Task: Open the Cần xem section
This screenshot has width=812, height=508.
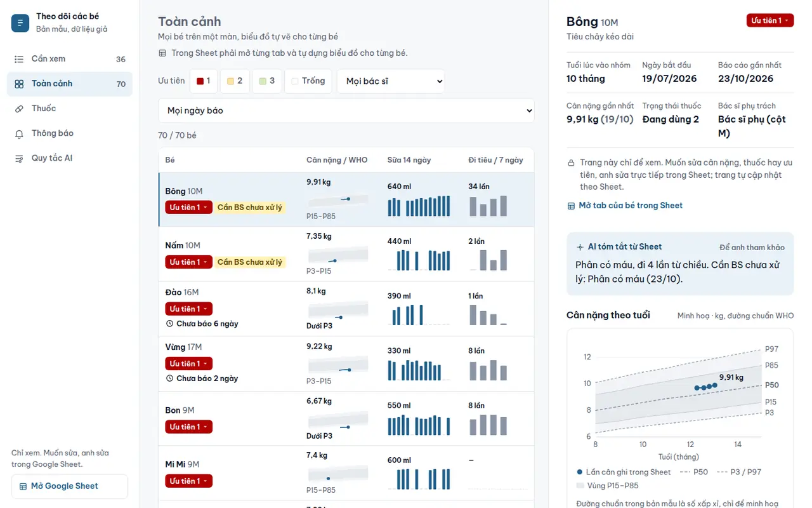Action: coord(70,59)
